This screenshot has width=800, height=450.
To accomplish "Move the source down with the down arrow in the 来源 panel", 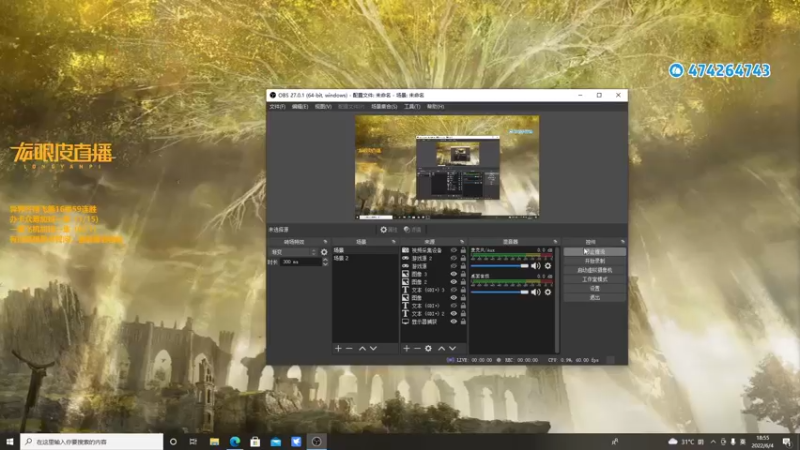I will 453,348.
